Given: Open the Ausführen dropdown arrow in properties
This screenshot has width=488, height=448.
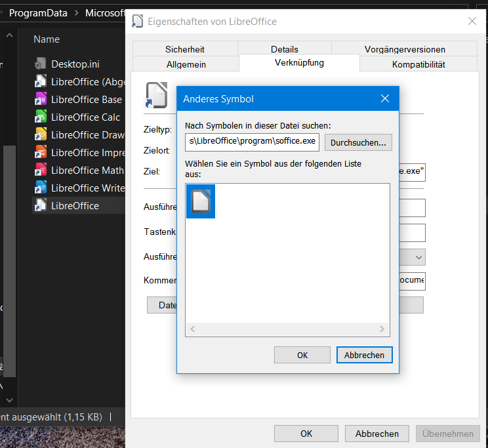Looking at the screenshot, I should 418,257.
